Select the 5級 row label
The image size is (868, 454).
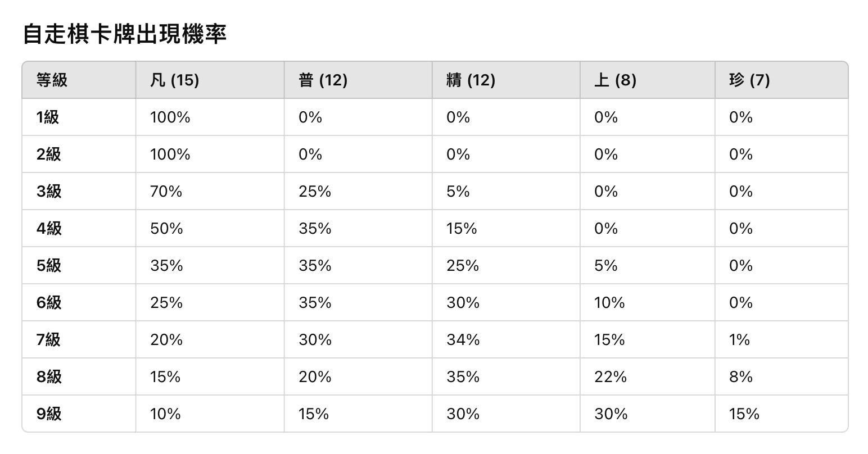pos(49,266)
